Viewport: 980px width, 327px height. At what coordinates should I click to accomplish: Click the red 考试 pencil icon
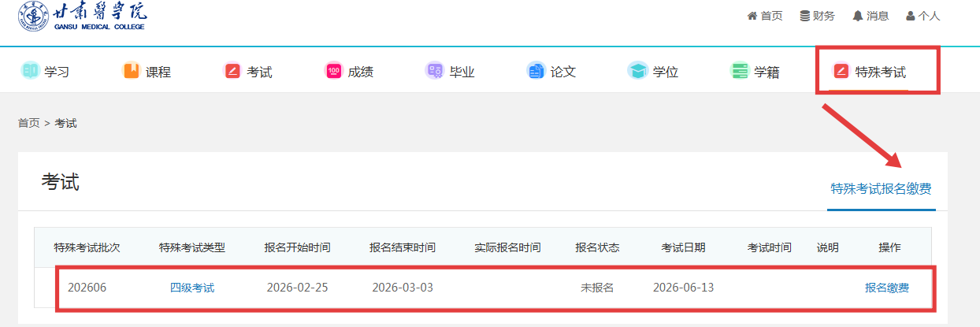click(x=232, y=71)
